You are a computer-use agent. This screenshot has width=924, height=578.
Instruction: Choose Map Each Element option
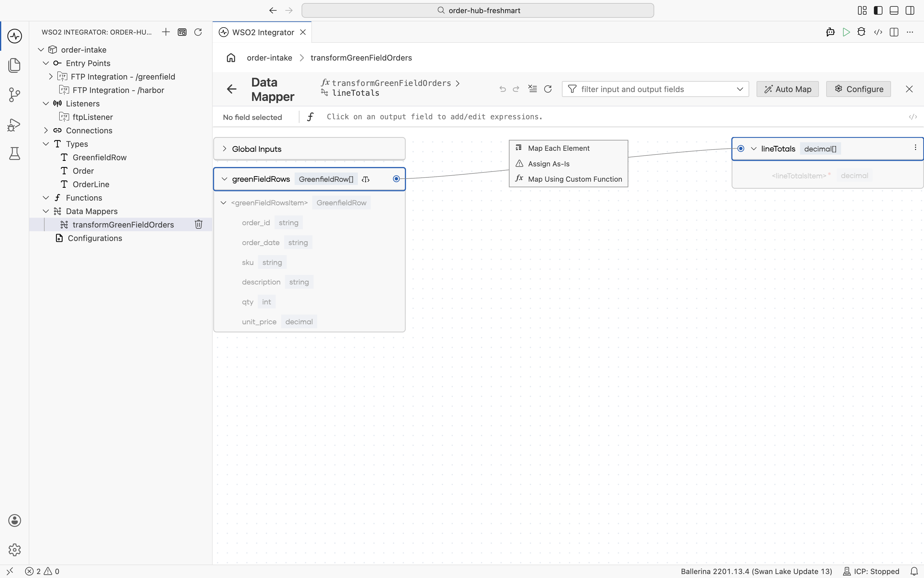click(x=569, y=148)
